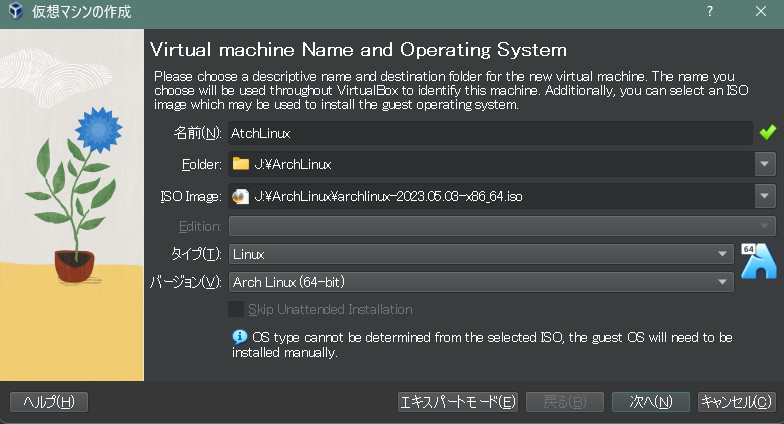Click the question mark help button in title bar
784x424 pixels.
(x=710, y=11)
